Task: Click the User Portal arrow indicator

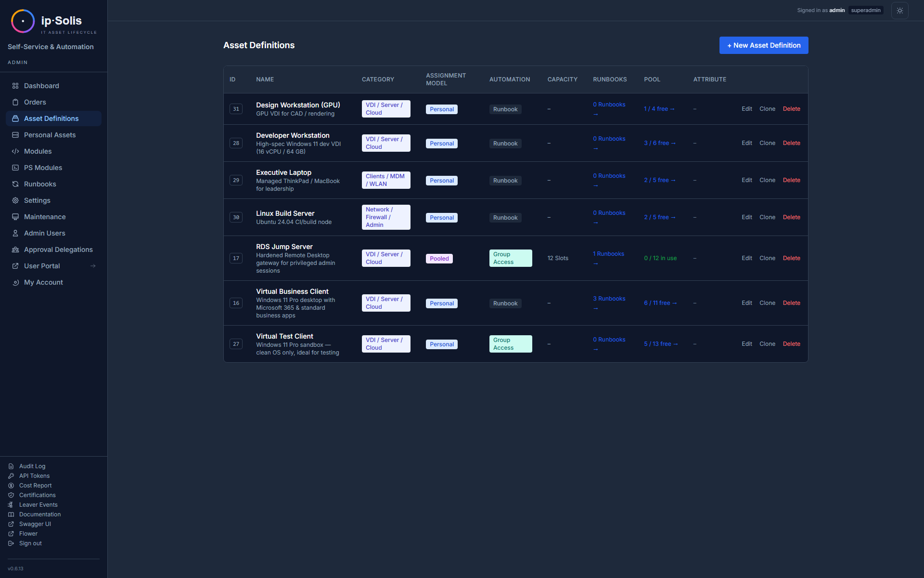Action: (x=93, y=266)
